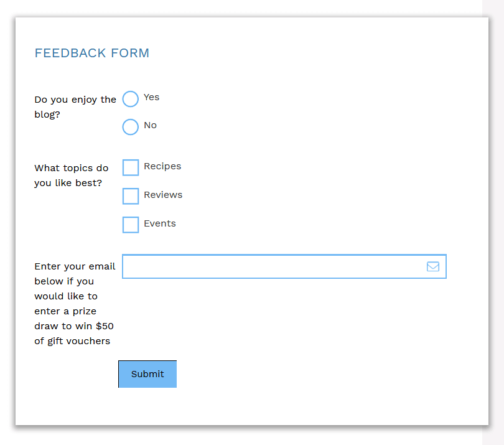Screen dimensions: 504x445
Task: Click the envelope icon in email field
Action: pyautogui.click(x=432, y=266)
